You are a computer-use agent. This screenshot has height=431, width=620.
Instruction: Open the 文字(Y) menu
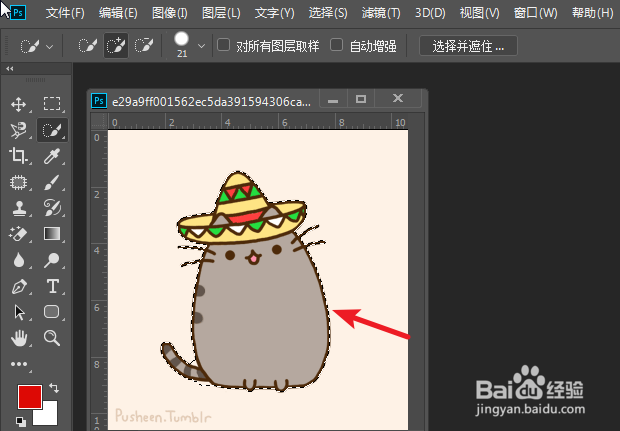coord(274,13)
